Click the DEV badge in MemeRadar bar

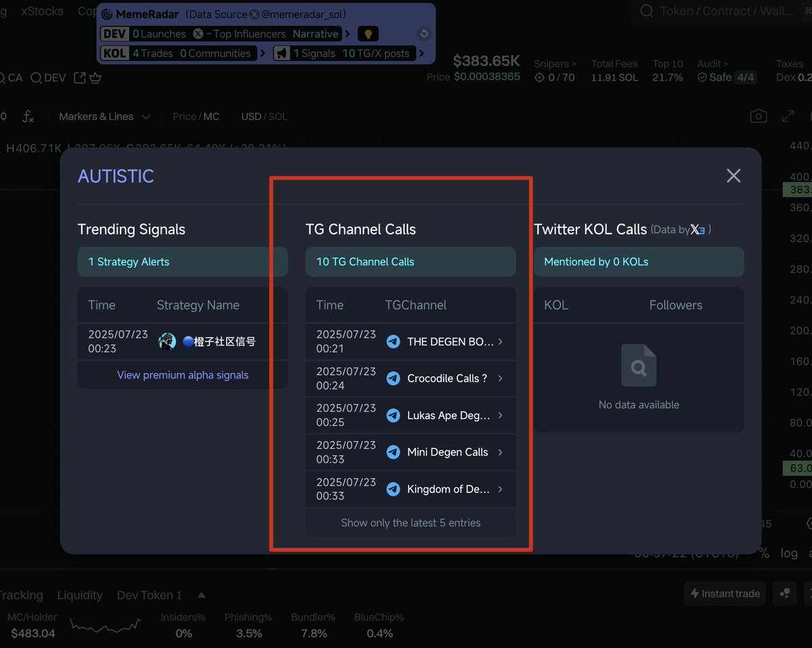pos(115,34)
